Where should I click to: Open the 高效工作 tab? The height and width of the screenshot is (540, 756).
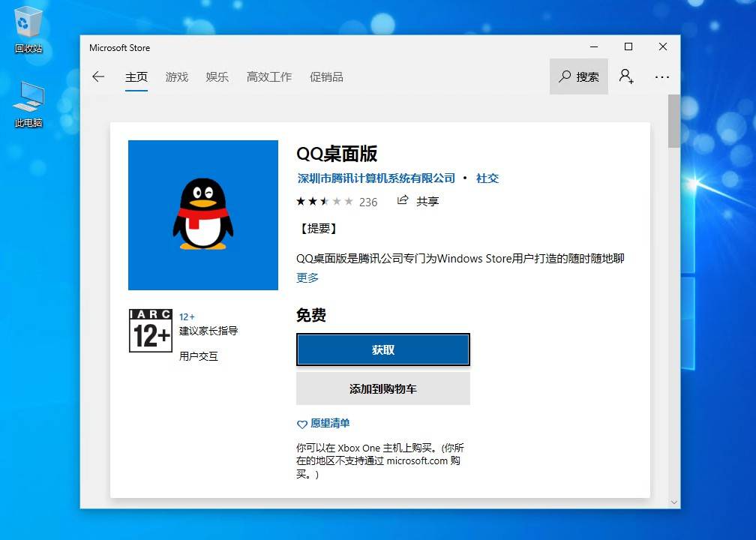(269, 76)
